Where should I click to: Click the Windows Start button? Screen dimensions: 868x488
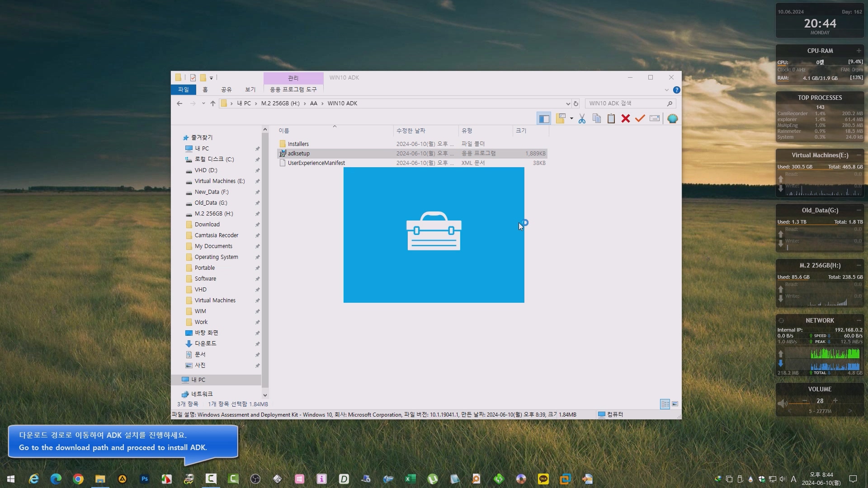pos(11,479)
